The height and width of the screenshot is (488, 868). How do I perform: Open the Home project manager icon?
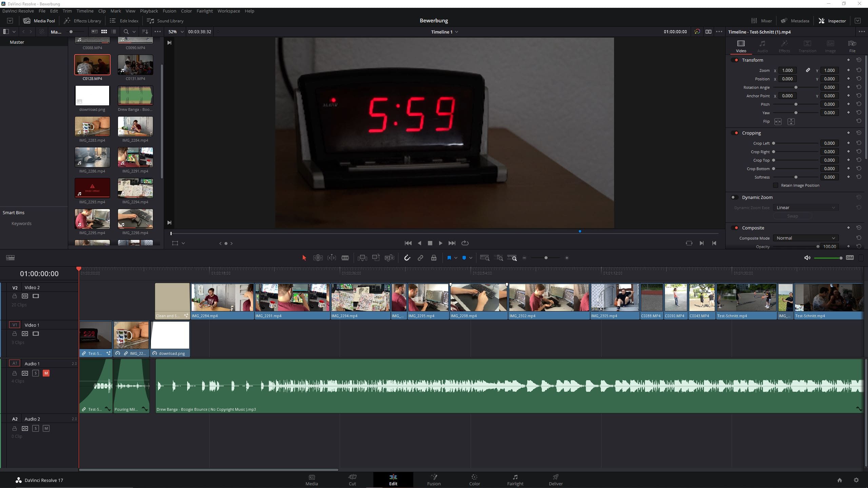coord(840,480)
